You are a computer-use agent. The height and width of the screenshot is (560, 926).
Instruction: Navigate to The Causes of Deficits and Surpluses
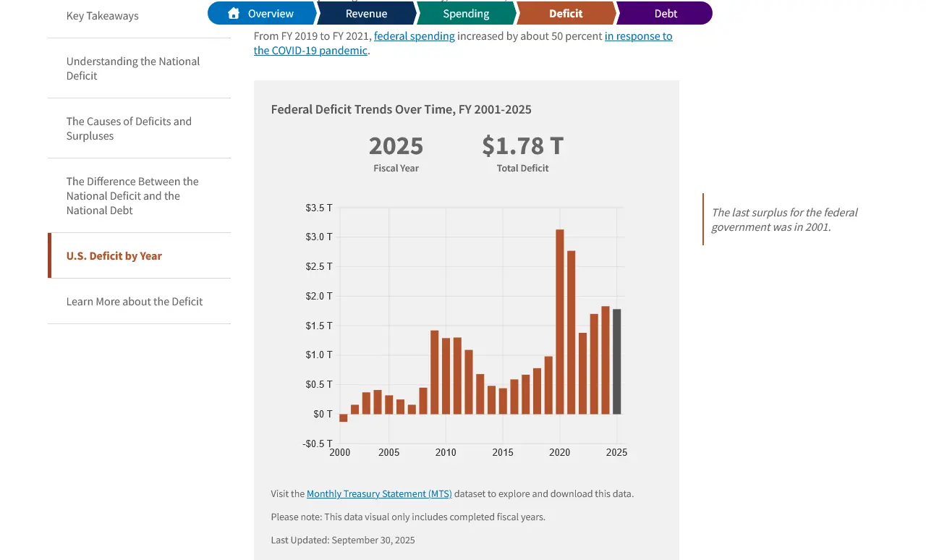pyautogui.click(x=129, y=129)
